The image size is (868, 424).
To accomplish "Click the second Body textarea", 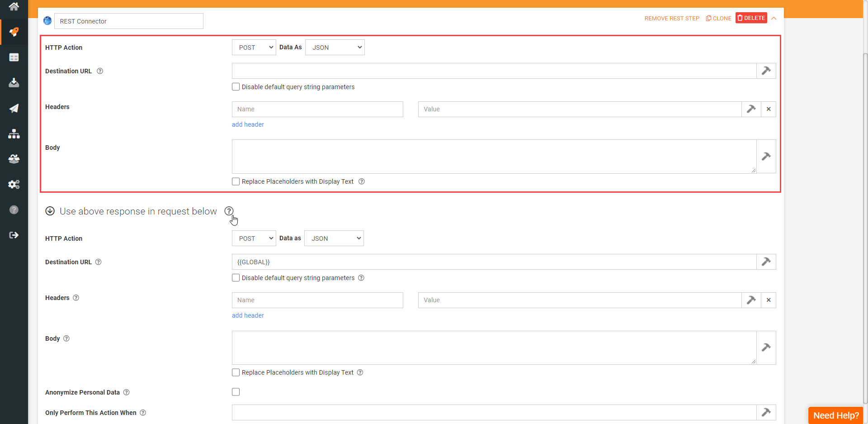I will tap(494, 348).
